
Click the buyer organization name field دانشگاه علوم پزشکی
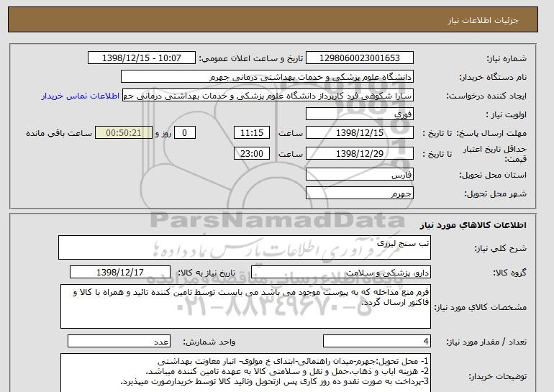point(267,77)
